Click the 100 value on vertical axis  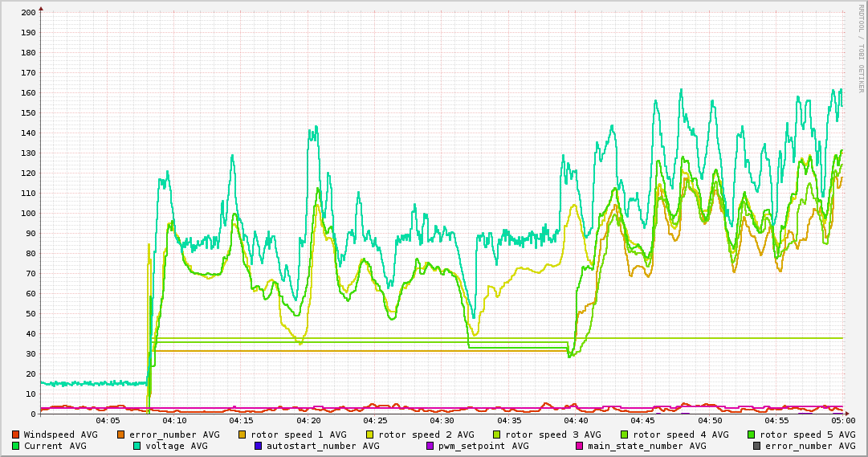coord(29,214)
